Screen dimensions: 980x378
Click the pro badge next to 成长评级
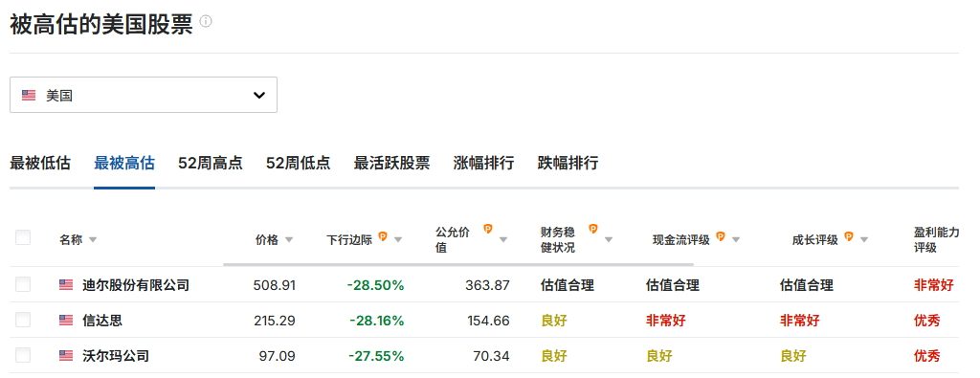click(849, 236)
